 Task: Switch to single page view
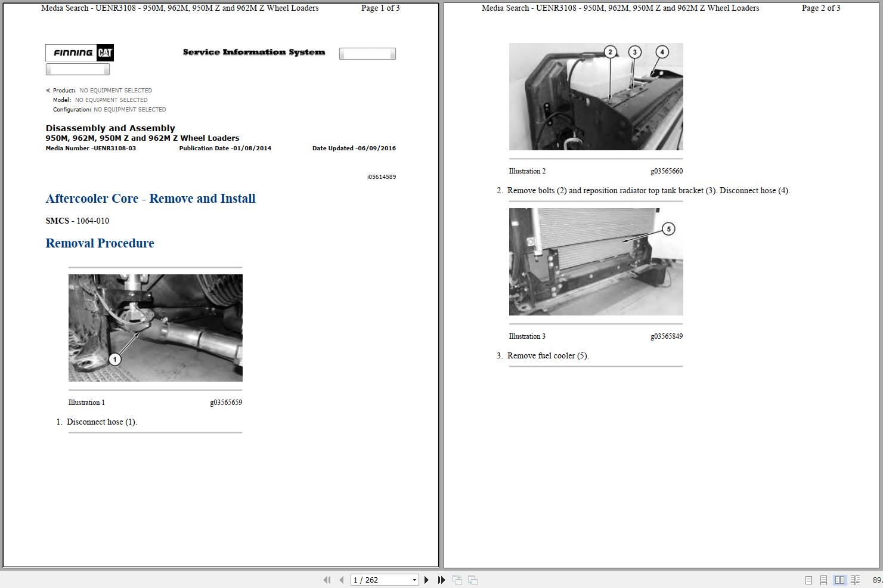[808, 579]
